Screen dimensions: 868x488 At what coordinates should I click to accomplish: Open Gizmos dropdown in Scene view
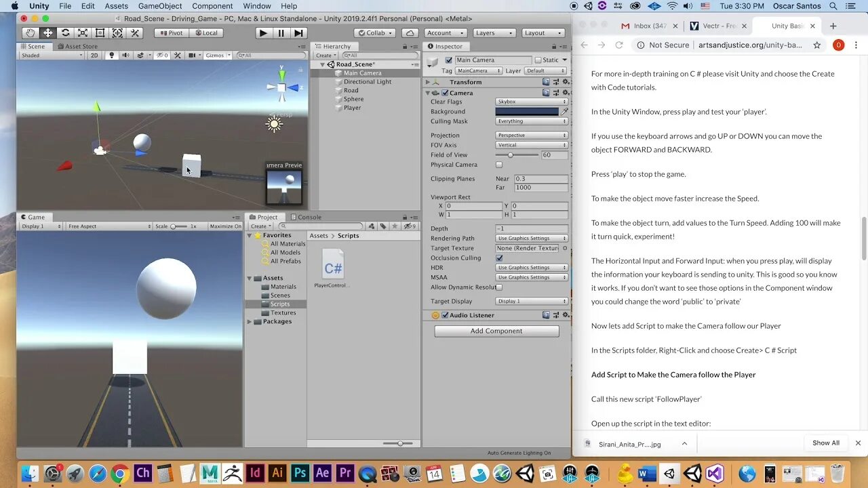(x=217, y=56)
